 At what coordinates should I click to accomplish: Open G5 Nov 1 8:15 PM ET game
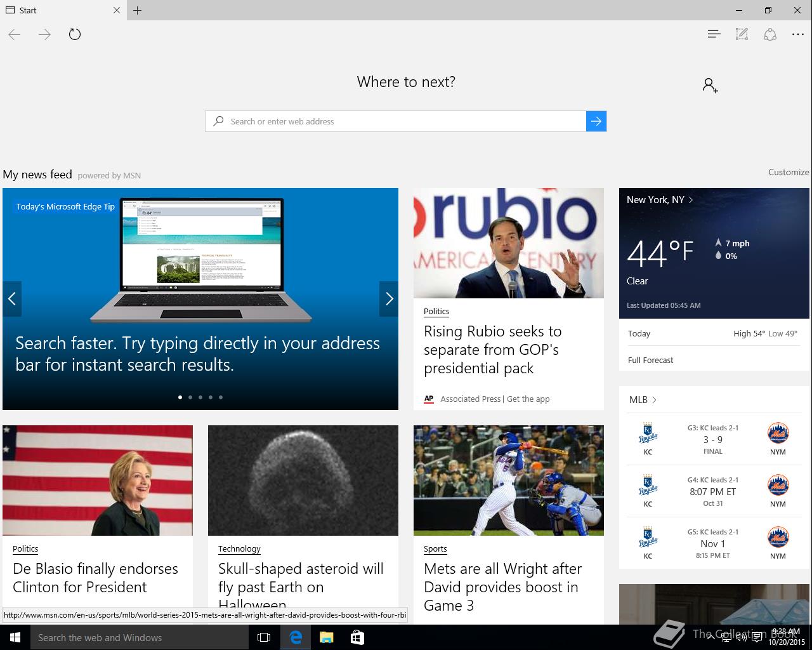713,543
